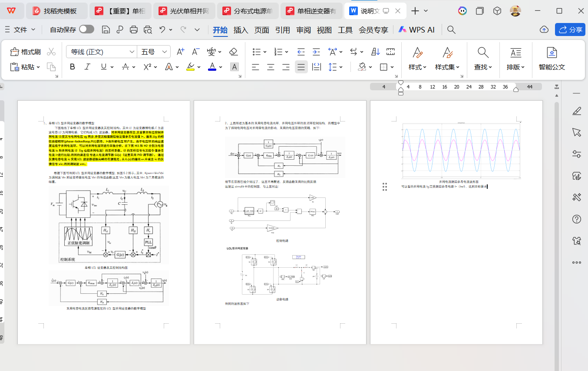
Task: Toggle bold formatting
Action: coord(73,67)
